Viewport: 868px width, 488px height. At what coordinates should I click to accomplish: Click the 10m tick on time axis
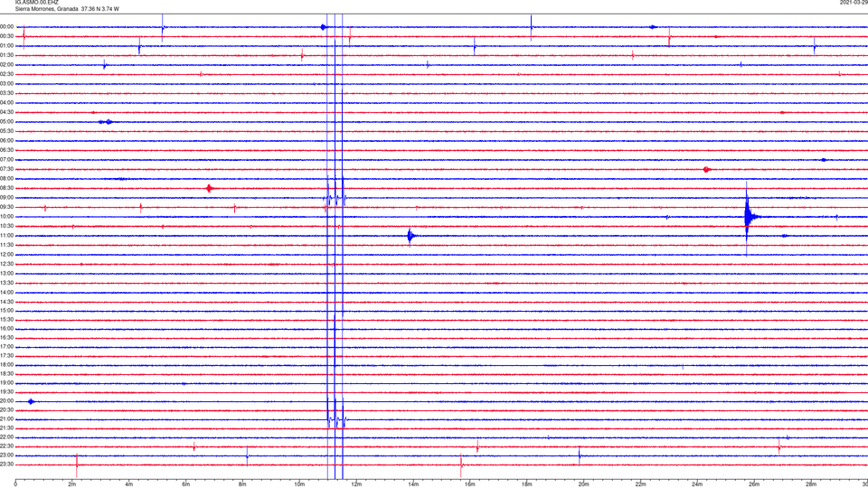point(299,484)
